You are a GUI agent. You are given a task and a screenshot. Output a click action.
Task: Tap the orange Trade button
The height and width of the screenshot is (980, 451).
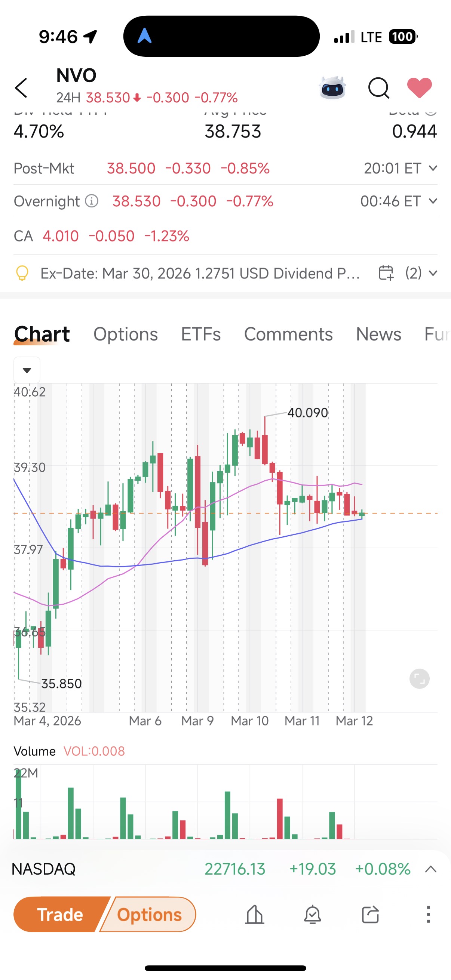[60, 915]
